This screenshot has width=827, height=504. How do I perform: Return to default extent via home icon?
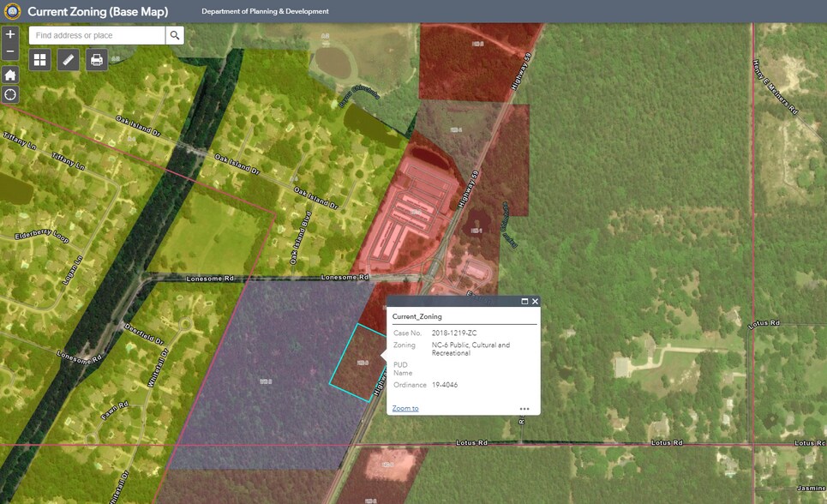click(x=10, y=75)
